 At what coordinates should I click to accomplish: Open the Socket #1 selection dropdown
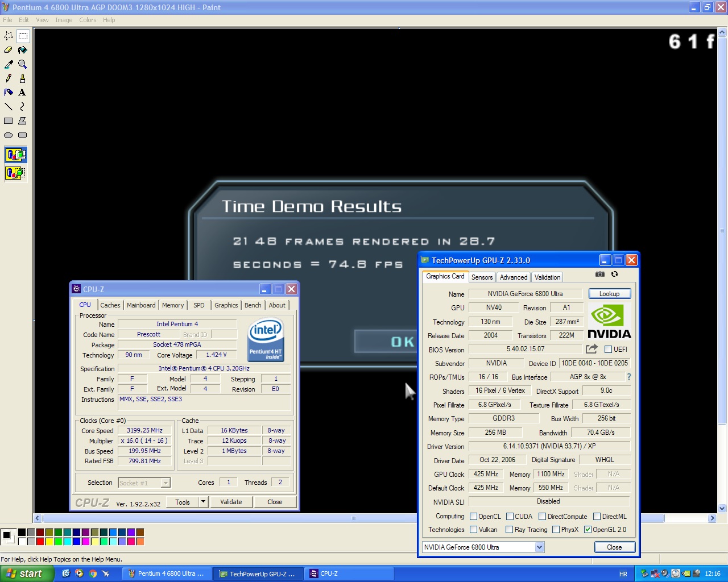pos(166,483)
